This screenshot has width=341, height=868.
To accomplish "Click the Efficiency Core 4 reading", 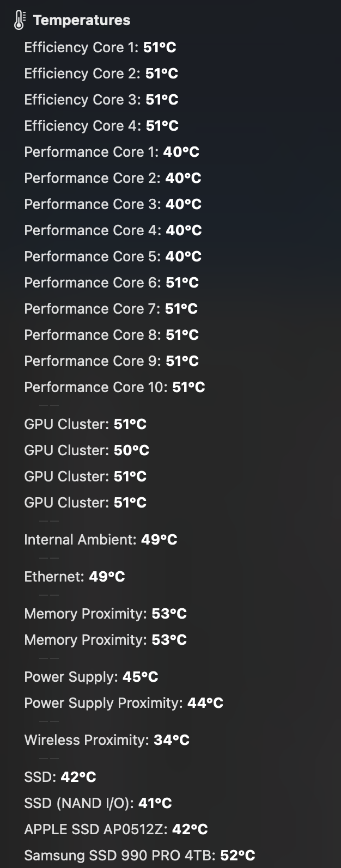I will click(101, 126).
